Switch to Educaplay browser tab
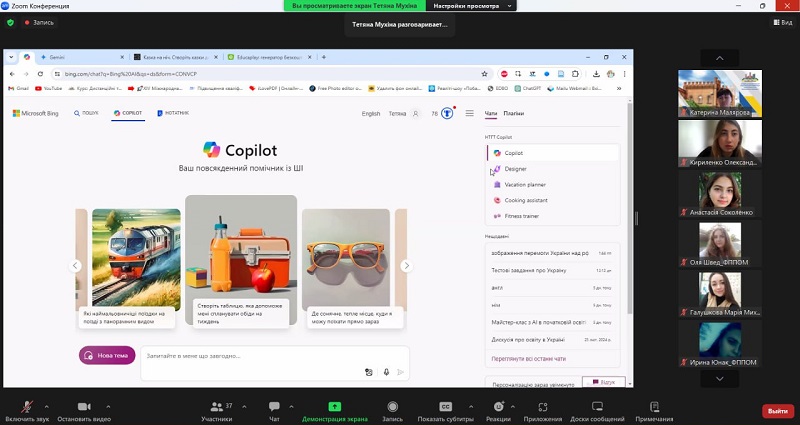This screenshot has height=425, width=800. [268, 57]
